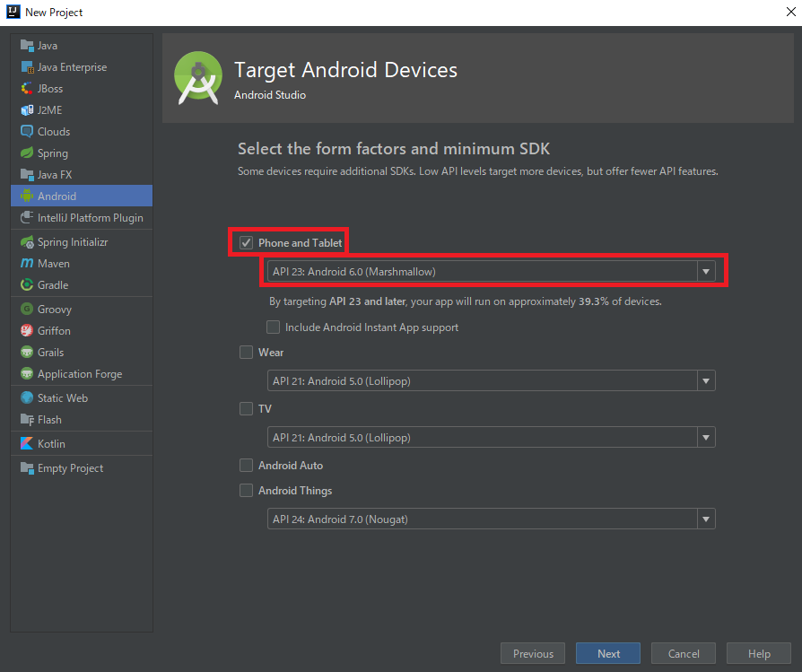This screenshot has width=802, height=672.
Task: Choose Empty Project label
Action: pyautogui.click(x=71, y=468)
